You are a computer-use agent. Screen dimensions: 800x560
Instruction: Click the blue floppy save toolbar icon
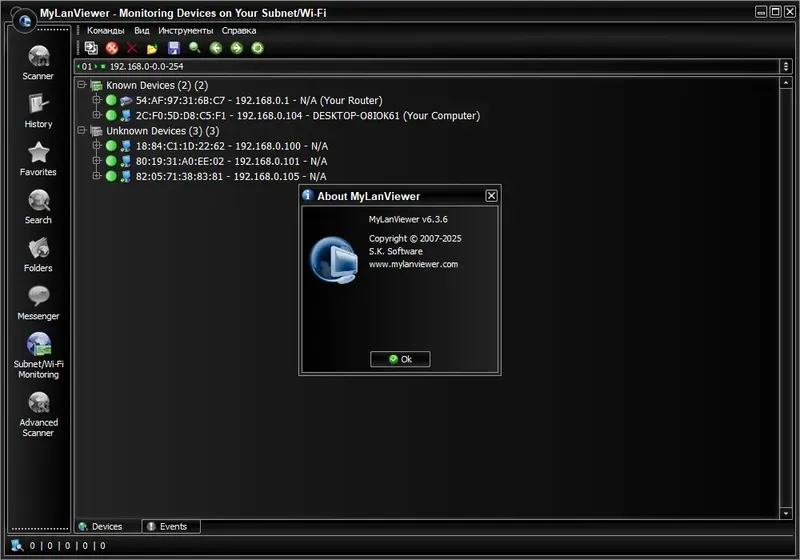(174, 48)
